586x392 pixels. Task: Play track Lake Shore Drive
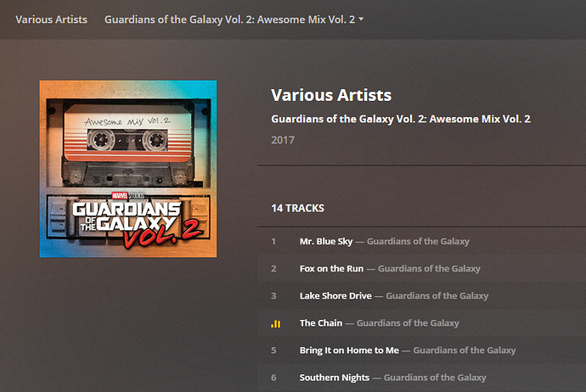point(335,296)
